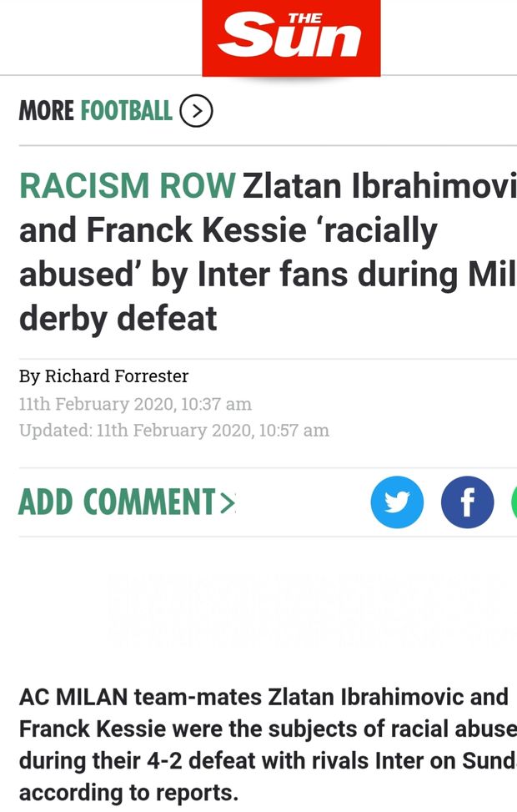Open ADD COMMENT to post a comment
Image resolution: width=517 pixels, height=812 pixels.
[108, 502]
